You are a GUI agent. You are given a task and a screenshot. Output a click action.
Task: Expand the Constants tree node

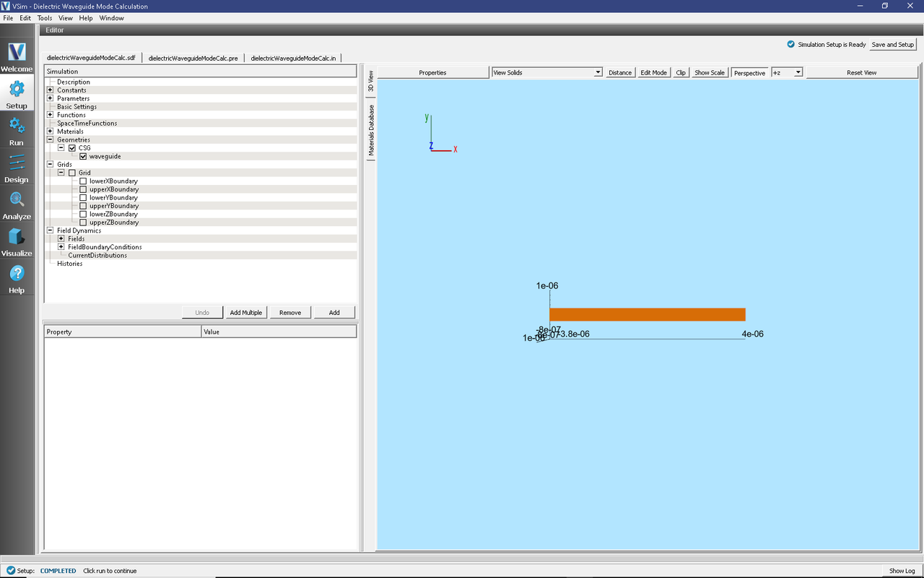50,90
